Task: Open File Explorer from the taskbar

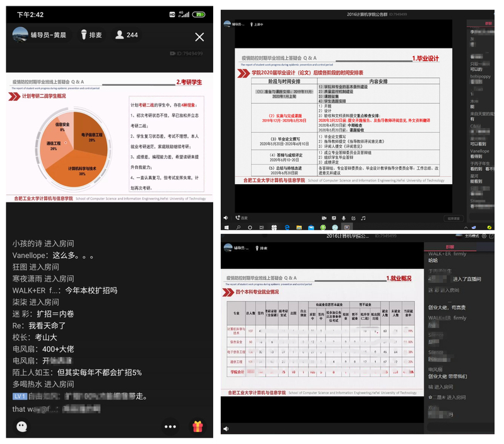Action: coord(298,227)
